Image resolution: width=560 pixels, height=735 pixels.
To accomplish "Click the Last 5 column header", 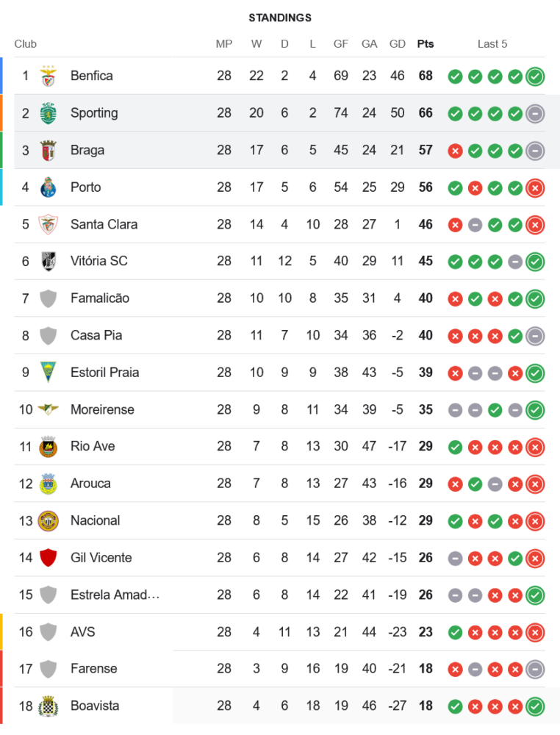I will (x=492, y=44).
